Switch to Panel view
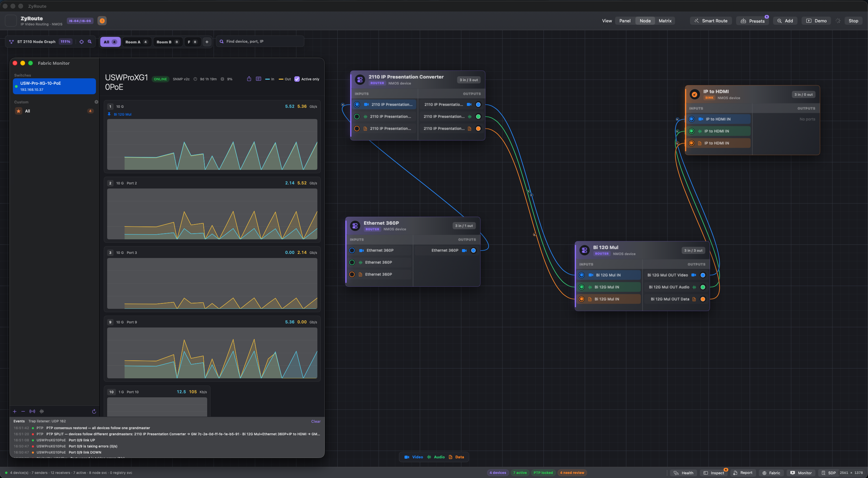Screen dimensions: 868x478 click(x=625, y=21)
